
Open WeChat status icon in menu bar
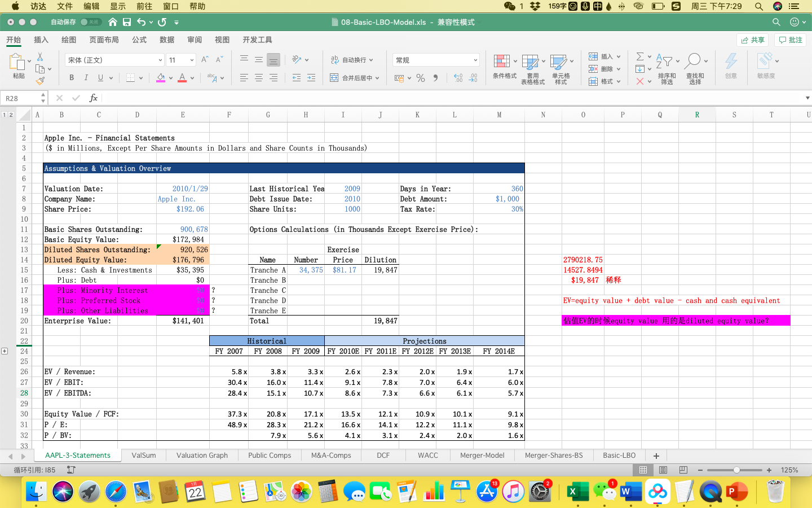coord(510,6)
